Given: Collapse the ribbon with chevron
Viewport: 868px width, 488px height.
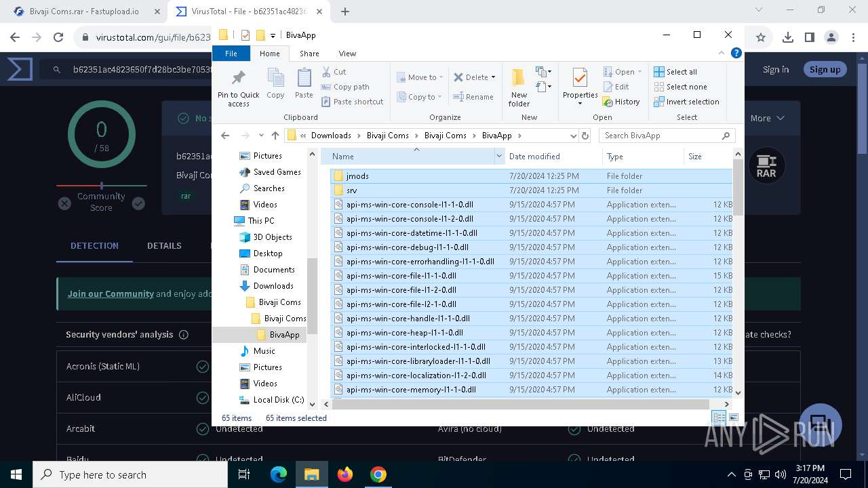Looking at the screenshot, I should (x=722, y=53).
